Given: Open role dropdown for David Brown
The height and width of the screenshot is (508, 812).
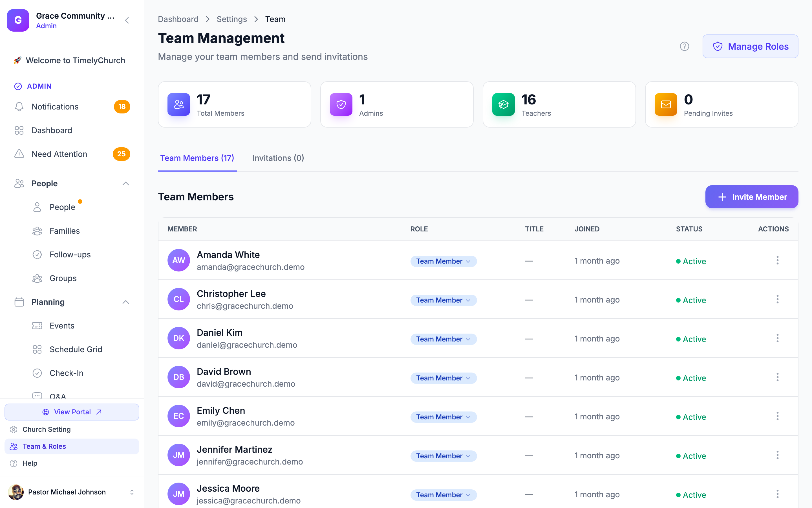Looking at the screenshot, I should click(443, 378).
